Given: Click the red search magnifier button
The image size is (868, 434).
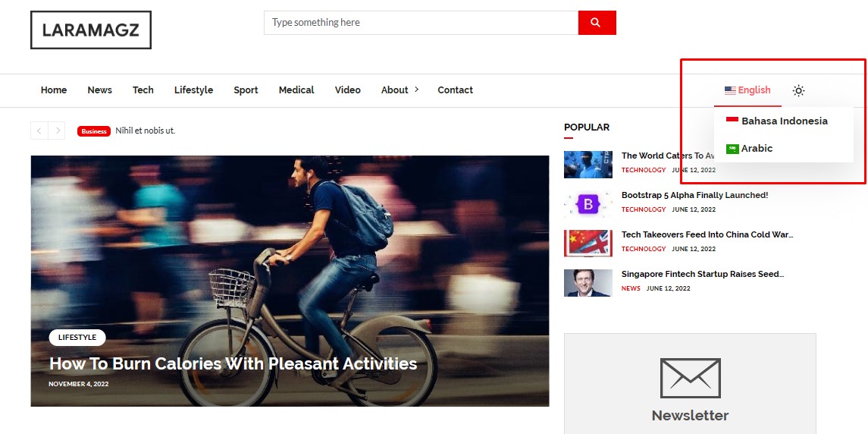Looking at the screenshot, I should point(597,23).
